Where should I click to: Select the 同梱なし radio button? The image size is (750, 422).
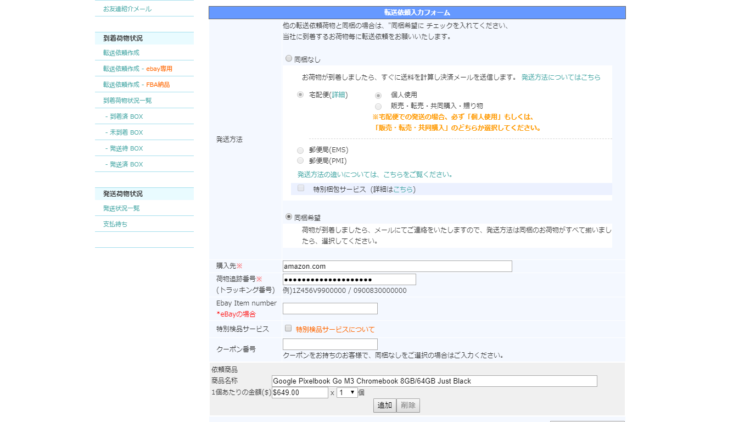pos(289,59)
